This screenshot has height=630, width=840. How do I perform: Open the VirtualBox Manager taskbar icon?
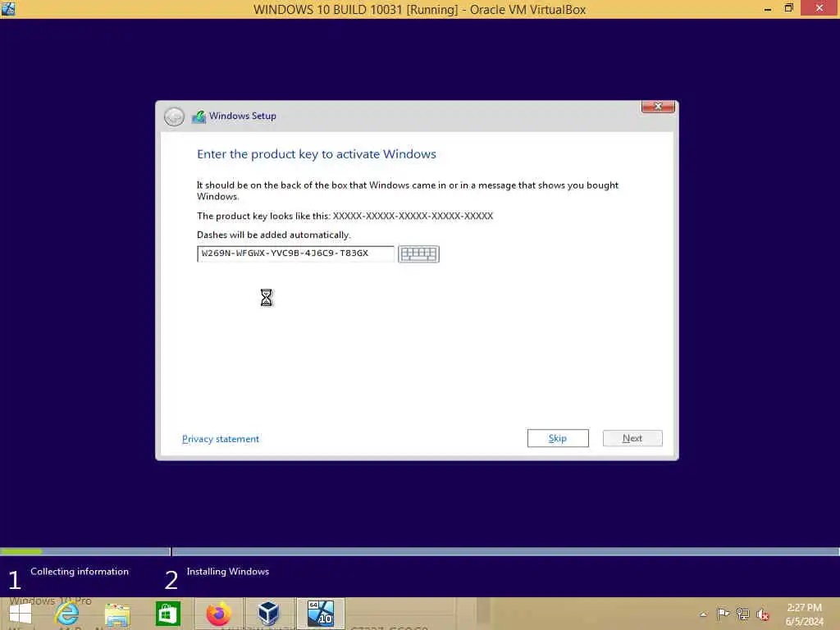tap(268, 614)
